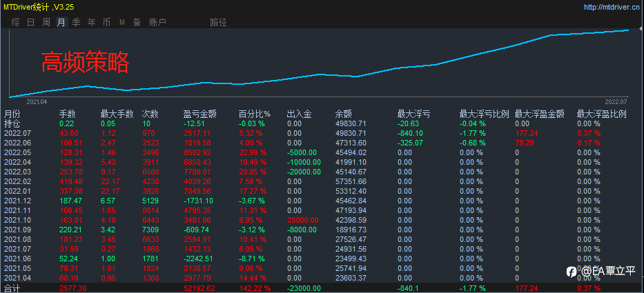
Task: Click total lots 2577.30
Action: pos(72,288)
